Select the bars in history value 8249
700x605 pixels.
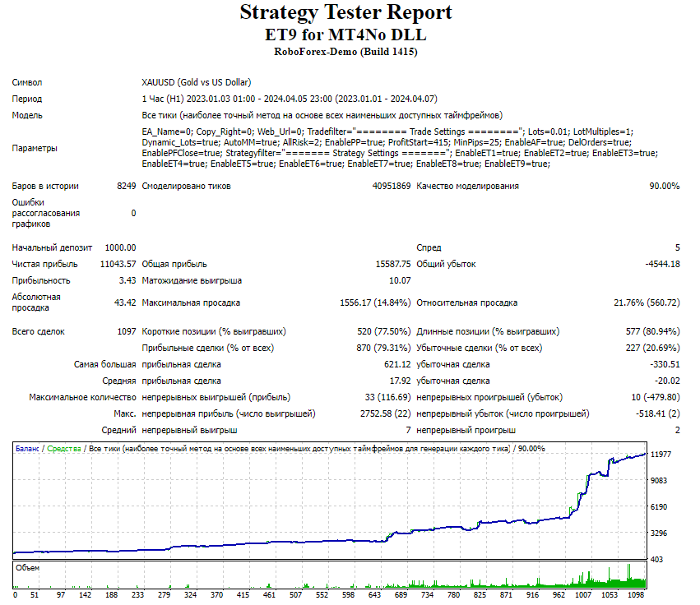tap(127, 186)
